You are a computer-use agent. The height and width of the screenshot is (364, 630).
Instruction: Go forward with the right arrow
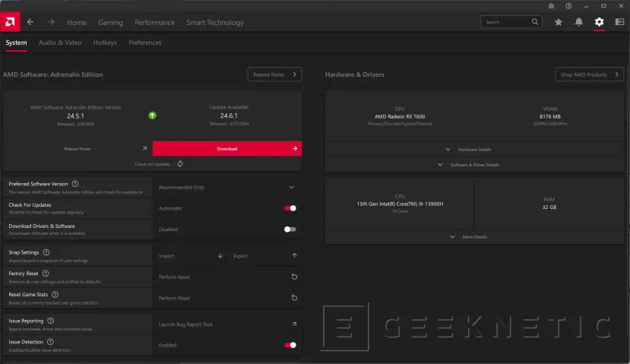[x=51, y=22]
